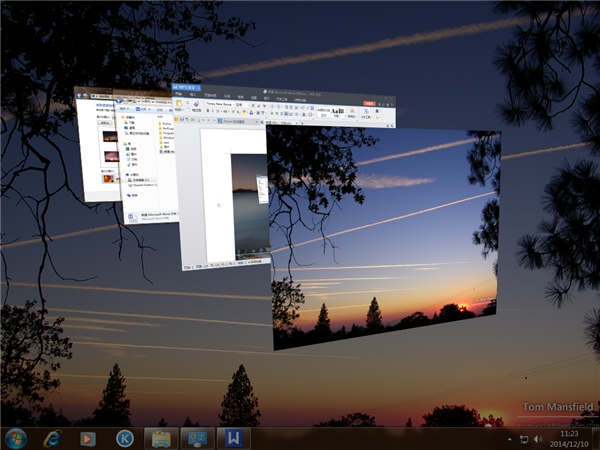The image size is (600, 450).
Task: Open the media player taskbar icon
Action: click(x=88, y=439)
